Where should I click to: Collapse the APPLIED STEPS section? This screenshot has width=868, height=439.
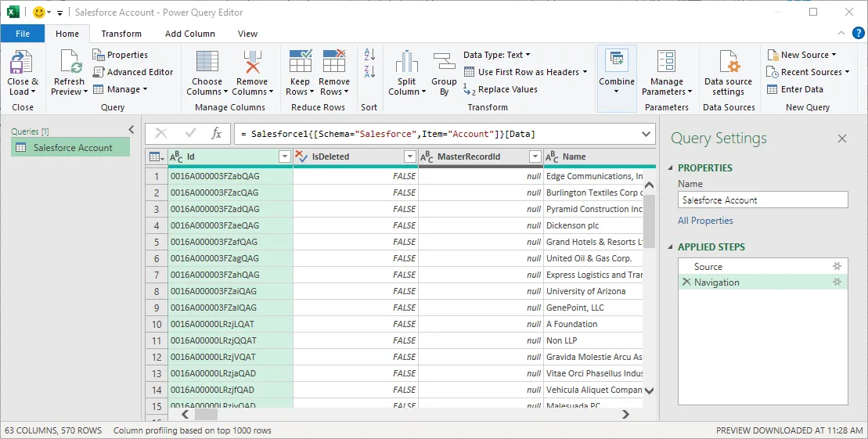(x=671, y=247)
